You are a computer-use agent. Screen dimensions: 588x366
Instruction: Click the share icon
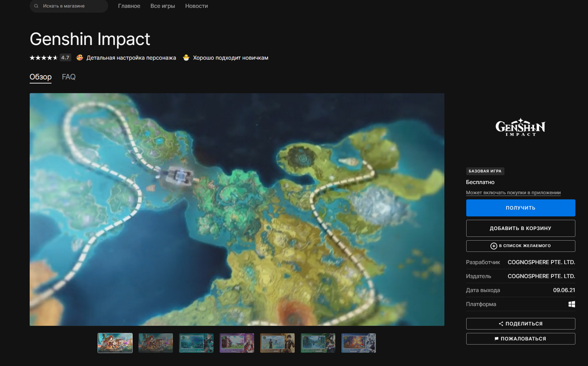coord(501,324)
